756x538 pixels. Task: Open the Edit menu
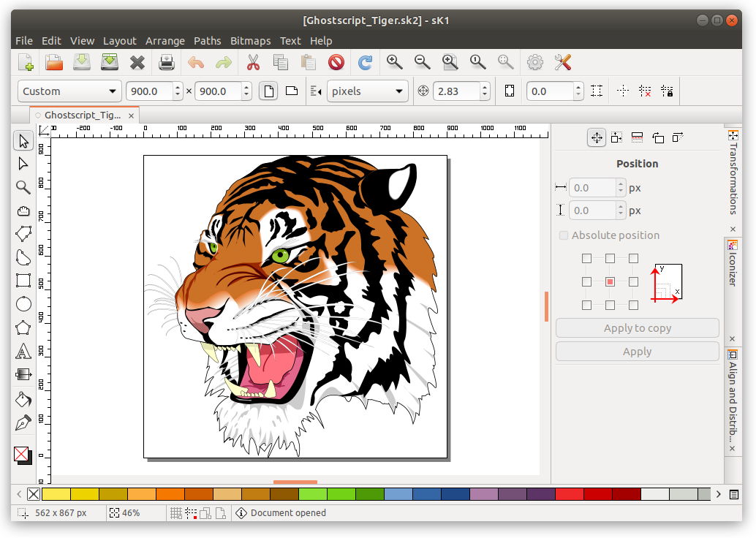51,41
